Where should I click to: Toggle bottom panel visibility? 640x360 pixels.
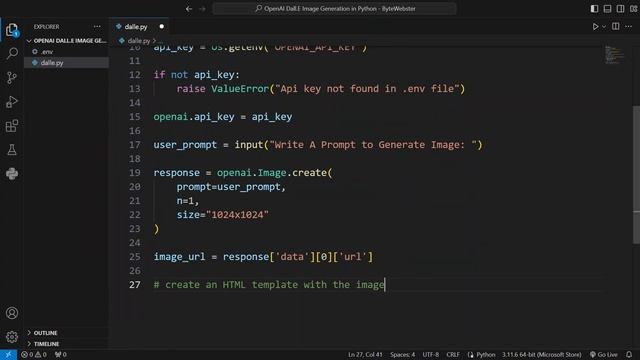[607, 9]
